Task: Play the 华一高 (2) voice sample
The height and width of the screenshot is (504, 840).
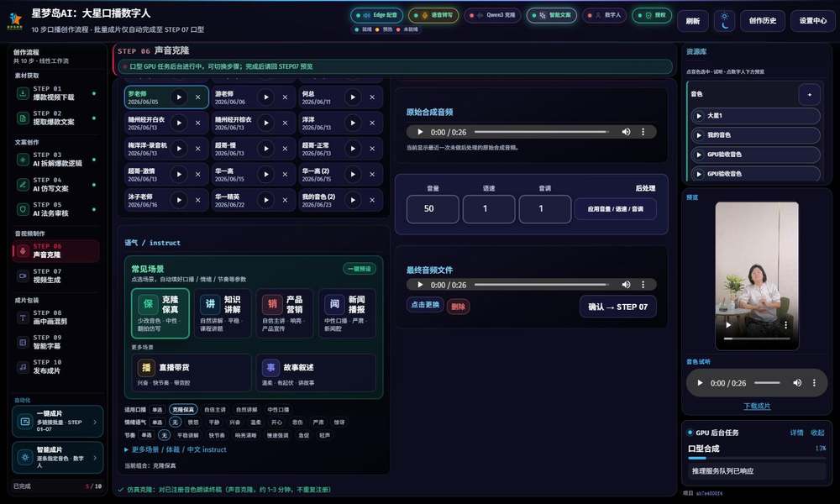Action: [353, 175]
